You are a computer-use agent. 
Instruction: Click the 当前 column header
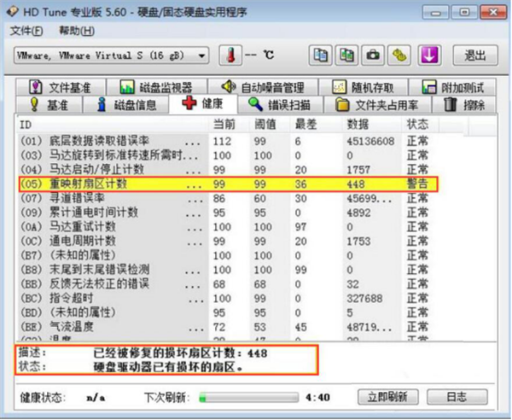230,125
